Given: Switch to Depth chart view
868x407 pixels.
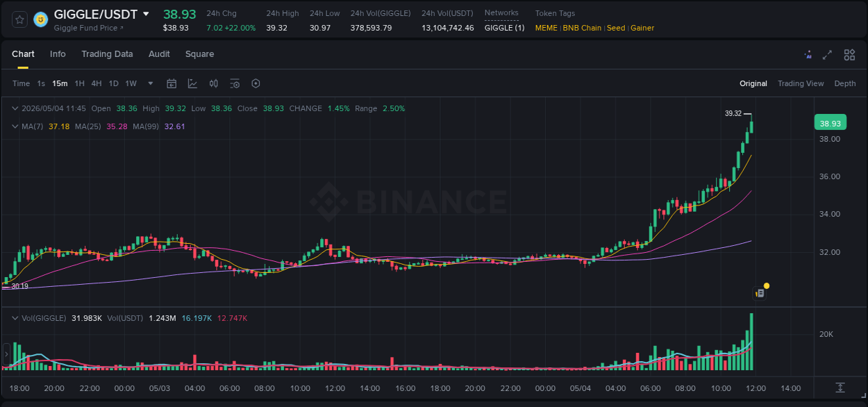Looking at the screenshot, I should tap(845, 83).
